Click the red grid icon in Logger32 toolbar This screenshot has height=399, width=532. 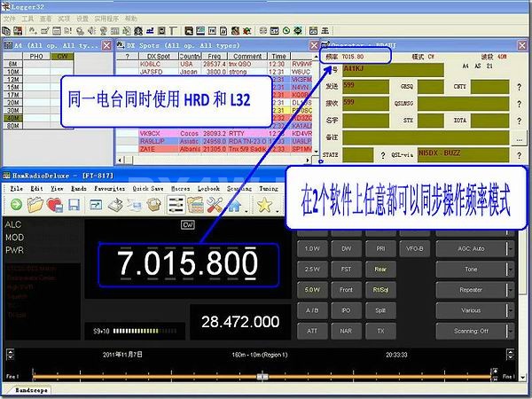click(x=18, y=31)
